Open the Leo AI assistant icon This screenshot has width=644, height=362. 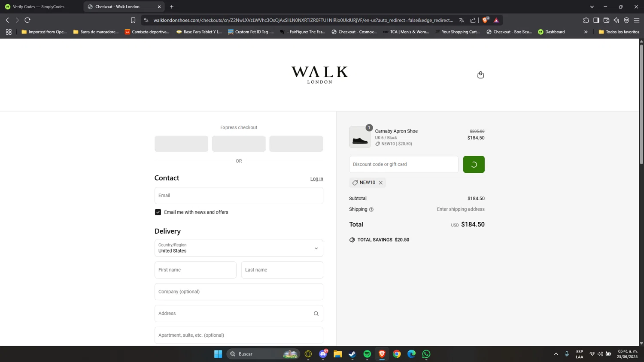617,20
